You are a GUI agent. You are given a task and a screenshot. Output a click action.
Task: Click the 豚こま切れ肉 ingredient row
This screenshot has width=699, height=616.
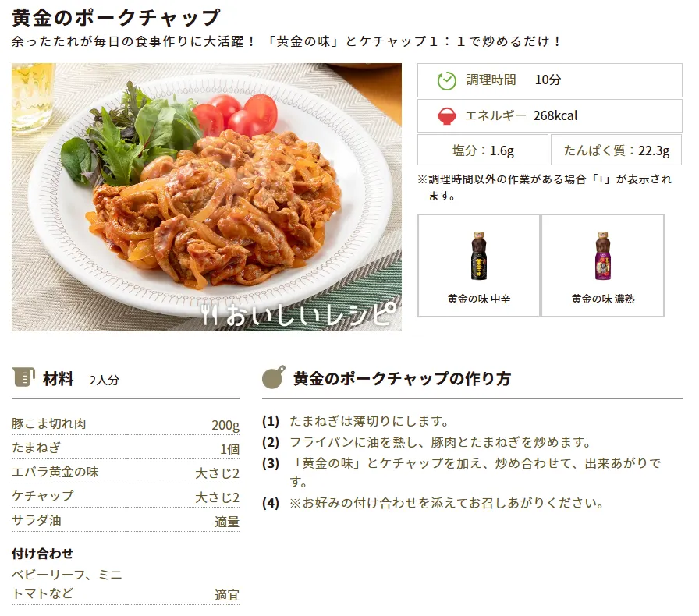click(x=126, y=424)
